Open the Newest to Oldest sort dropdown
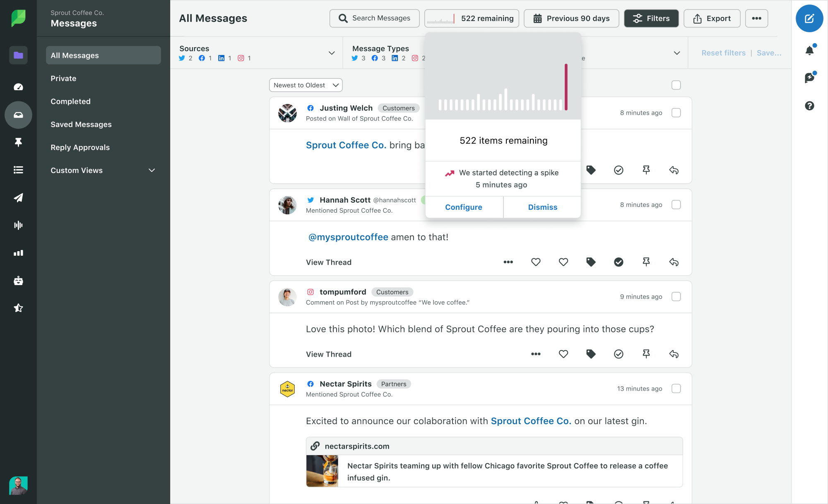The image size is (828, 504). tap(305, 85)
